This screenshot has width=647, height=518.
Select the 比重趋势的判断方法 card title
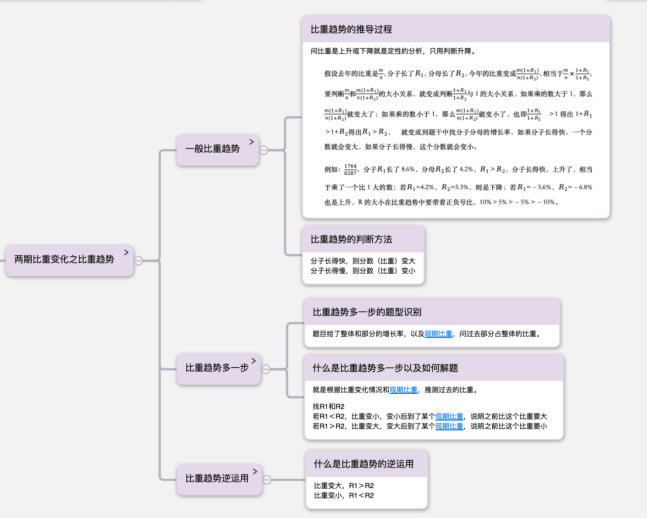pos(351,240)
